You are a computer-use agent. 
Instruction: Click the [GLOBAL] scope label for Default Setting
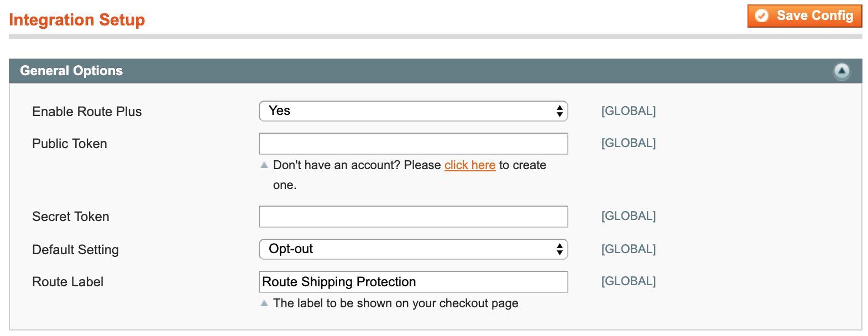pos(628,249)
